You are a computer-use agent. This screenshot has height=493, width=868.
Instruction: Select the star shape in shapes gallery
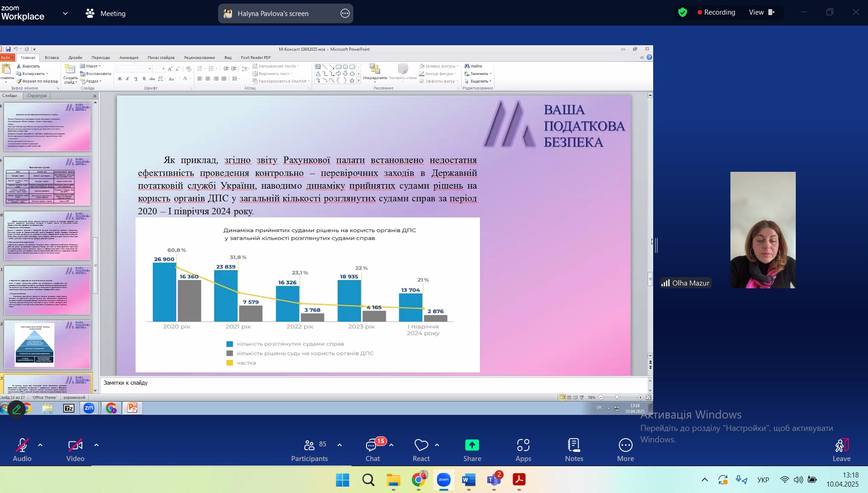(x=351, y=80)
